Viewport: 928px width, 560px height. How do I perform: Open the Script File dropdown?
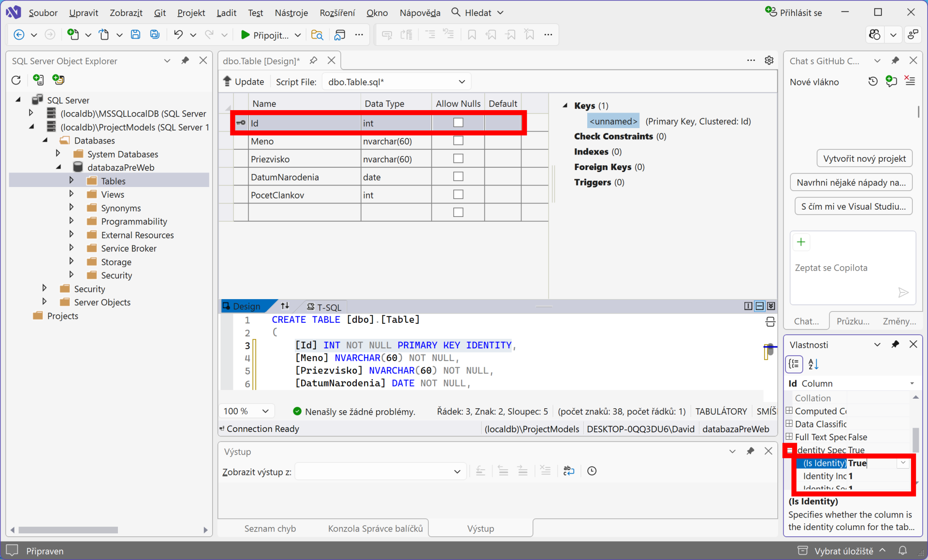(462, 82)
